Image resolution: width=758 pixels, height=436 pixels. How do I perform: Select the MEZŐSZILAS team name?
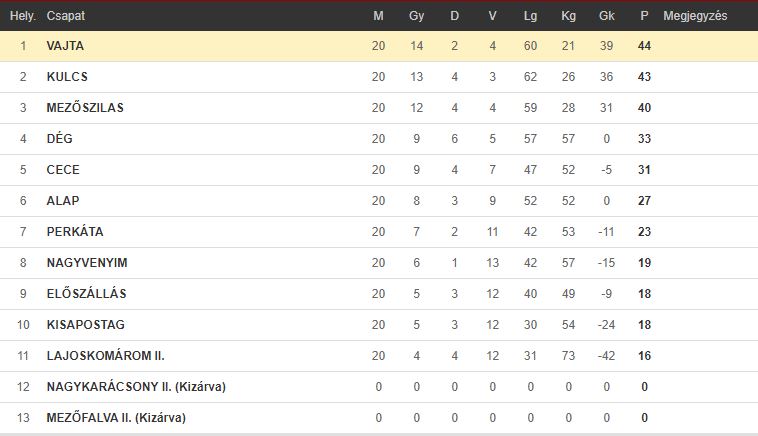pos(85,108)
